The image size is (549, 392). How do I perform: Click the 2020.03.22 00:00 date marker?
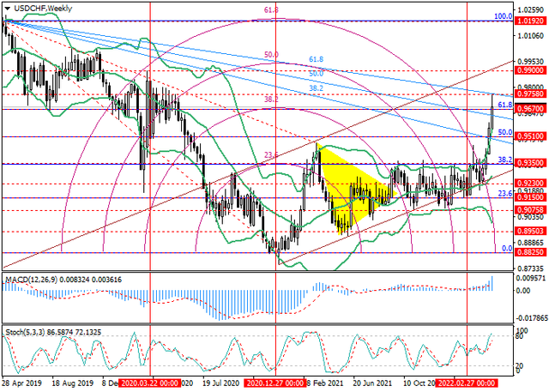tap(150, 383)
